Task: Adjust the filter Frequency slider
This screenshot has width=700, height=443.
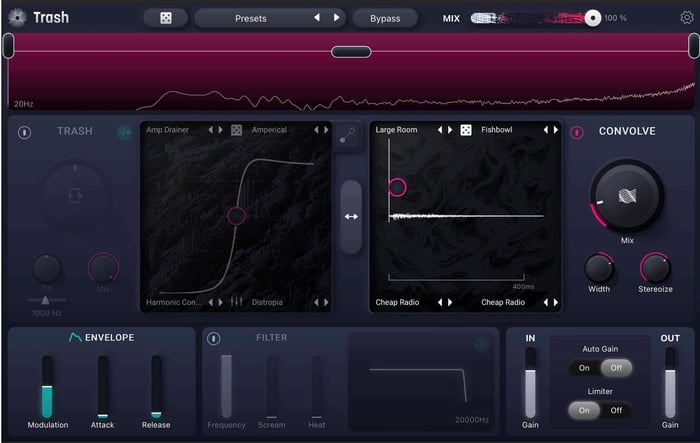Action: [x=226, y=387]
